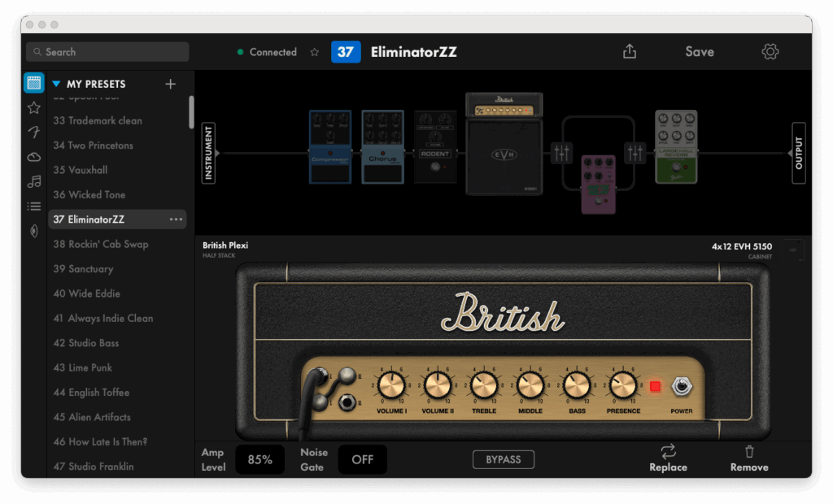833x504 pixels.
Task: Adjust the TREBLE knob
Action: point(484,385)
